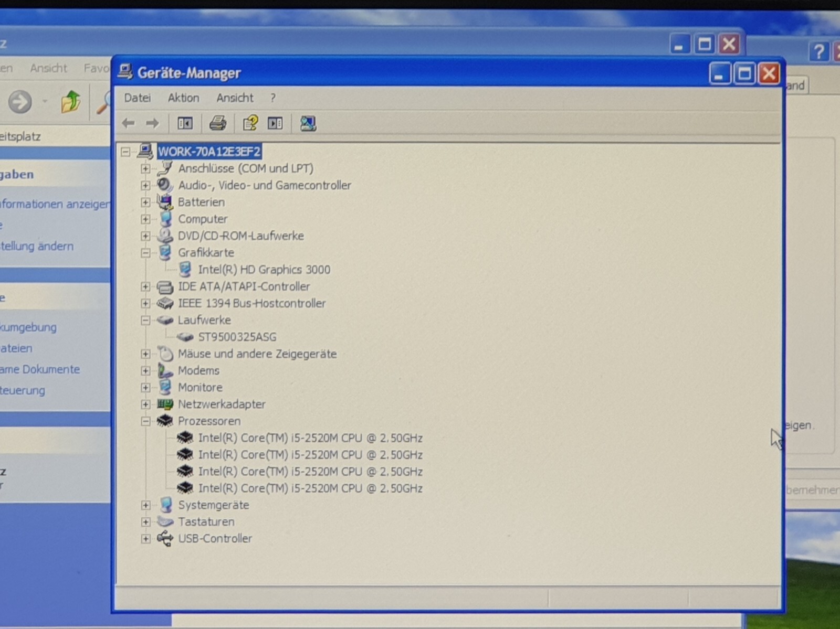Click the USB-Controller icon
840x629 pixels.
pos(165,538)
